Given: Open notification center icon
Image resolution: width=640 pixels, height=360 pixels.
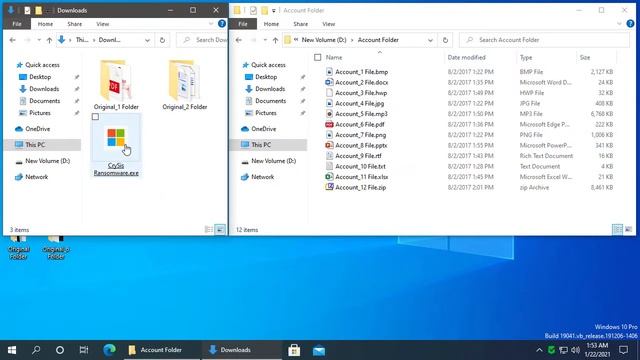Looking at the screenshot, I should [x=623, y=350].
